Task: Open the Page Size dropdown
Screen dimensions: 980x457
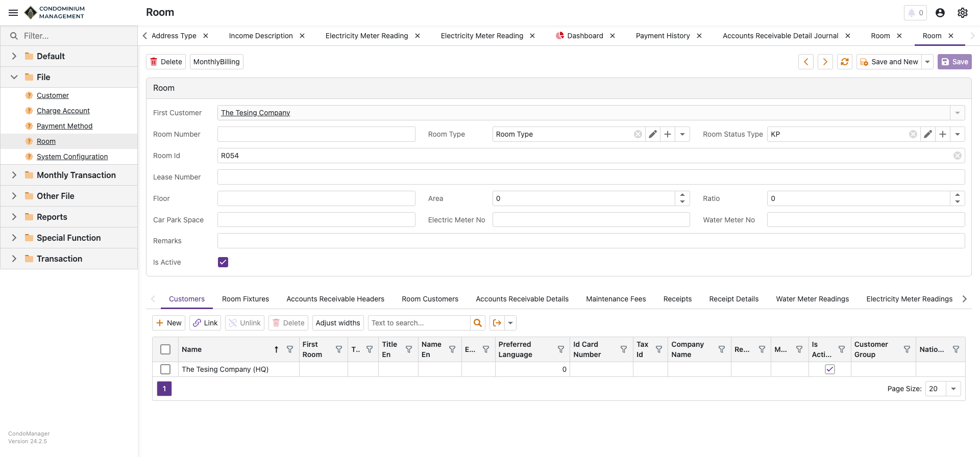Action: click(953, 389)
